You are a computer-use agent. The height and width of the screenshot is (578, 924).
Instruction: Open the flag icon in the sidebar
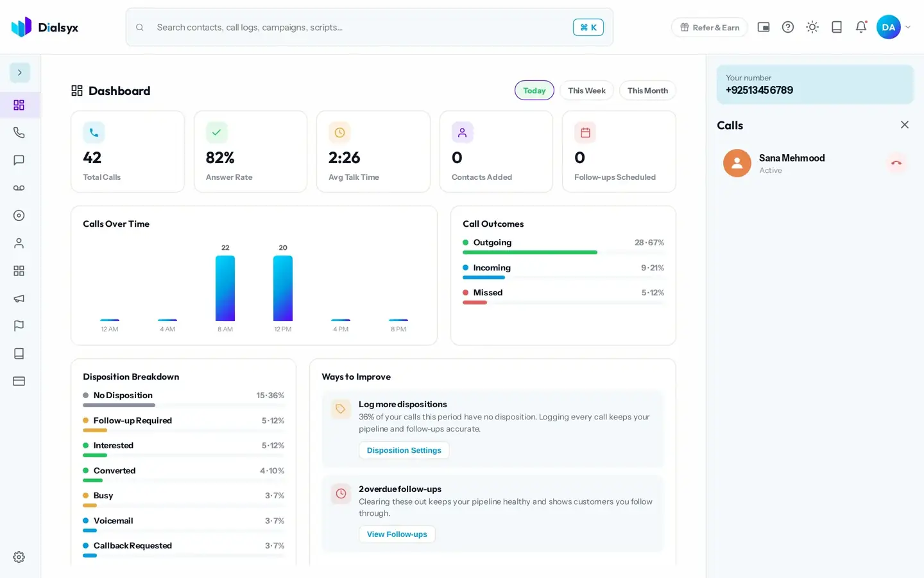pos(19,326)
